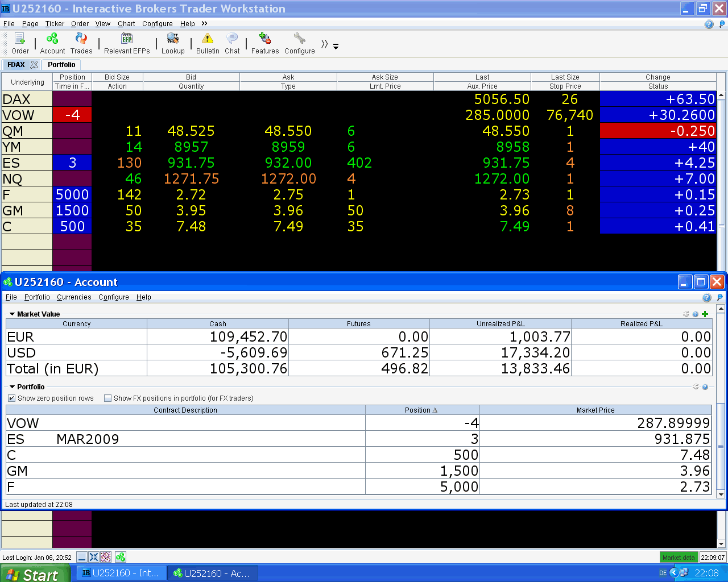This screenshot has height=582, width=728.
Task: Open the Ticker menu
Action: (55, 24)
